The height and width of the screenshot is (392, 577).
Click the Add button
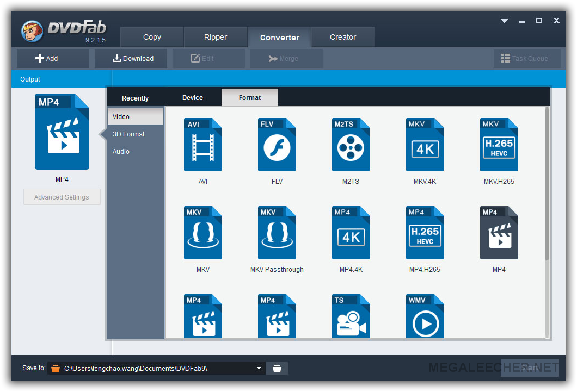(53, 58)
